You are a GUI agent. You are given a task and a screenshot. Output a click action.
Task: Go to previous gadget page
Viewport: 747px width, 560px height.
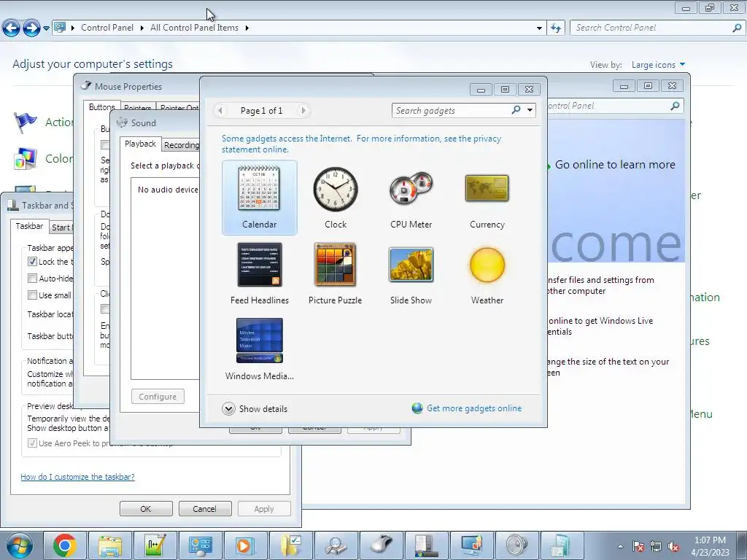tap(220, 111)
